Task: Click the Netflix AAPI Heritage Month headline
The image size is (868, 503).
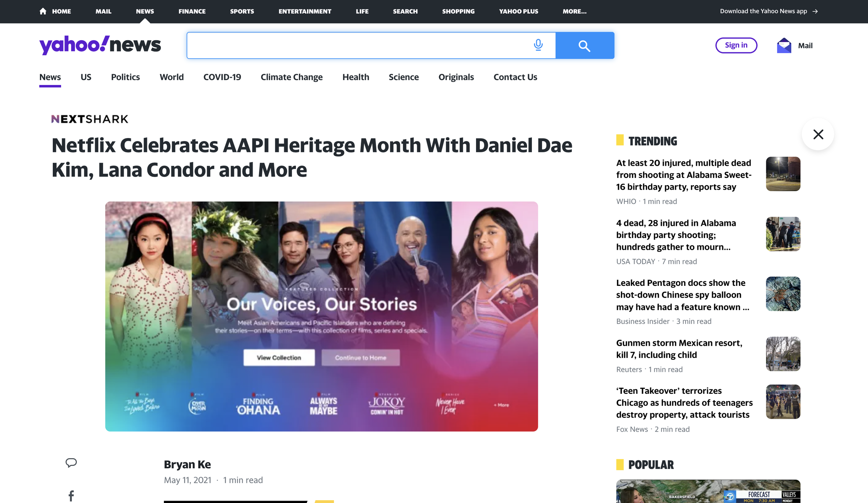Action: coord(312,157)
